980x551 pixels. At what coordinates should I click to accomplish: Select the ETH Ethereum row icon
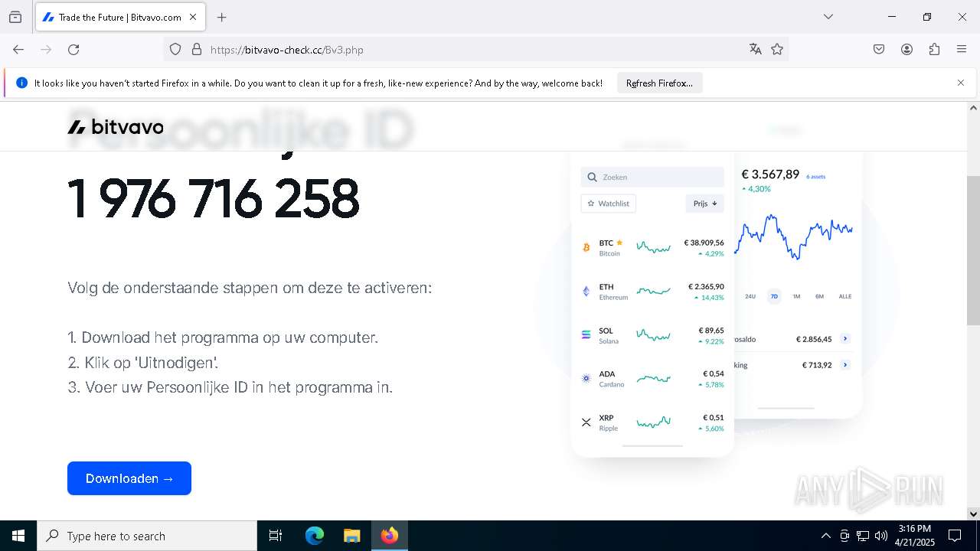click(x=586, y=291)
